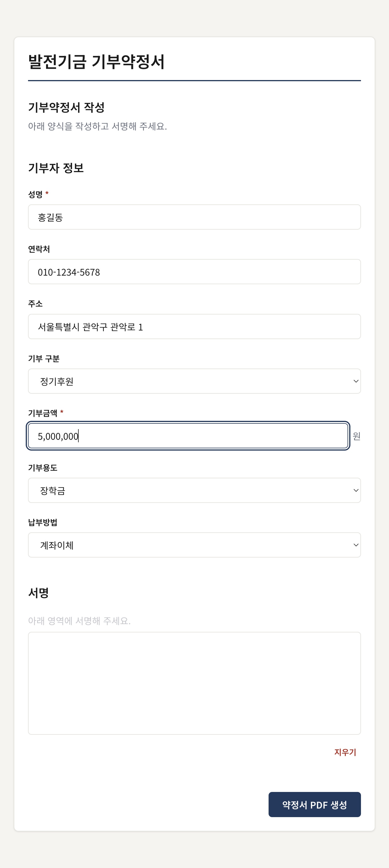389x868 pixels.
Task: Click the donation amount field showing 5,000,000
Action: tap(188, 436)
